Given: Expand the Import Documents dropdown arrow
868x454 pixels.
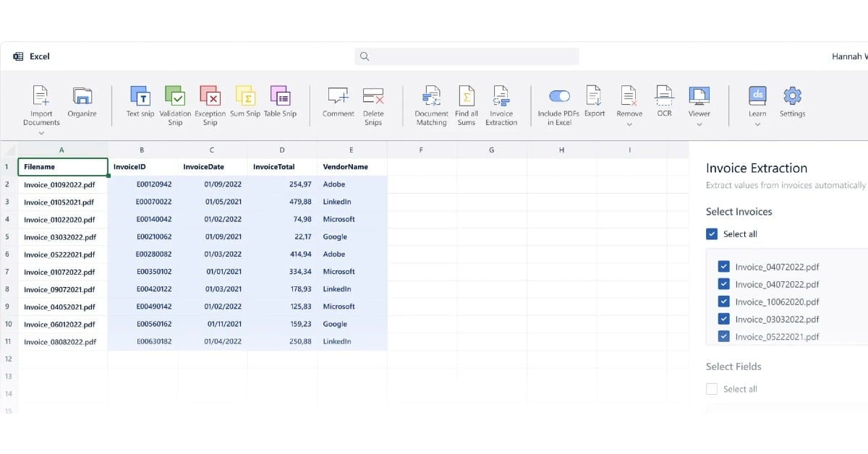Looking at the screenshot, I should 41,133.
